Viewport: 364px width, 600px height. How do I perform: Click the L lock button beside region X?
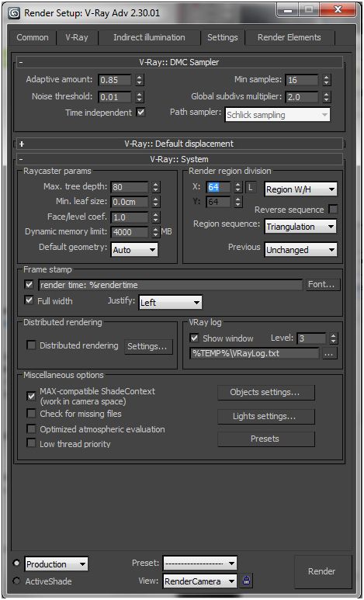(251, 189)
